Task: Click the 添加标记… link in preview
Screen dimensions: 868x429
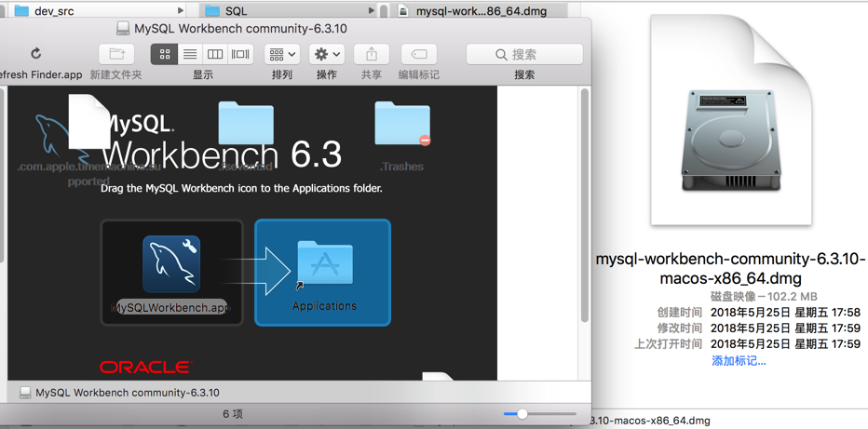Action: tap(739, 361)
